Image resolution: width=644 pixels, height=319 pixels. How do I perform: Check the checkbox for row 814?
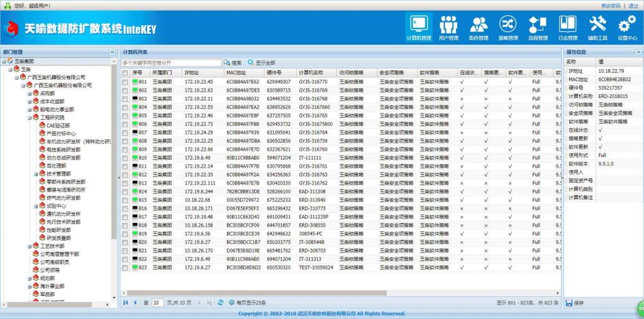125,192
